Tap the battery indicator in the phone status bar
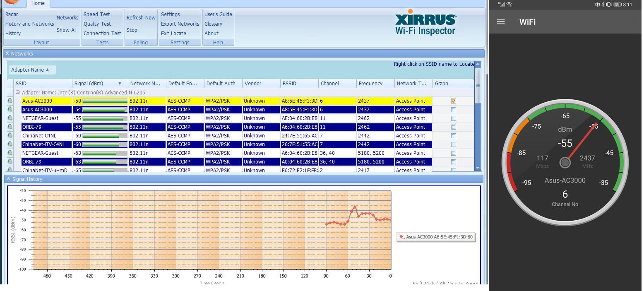The width and height of the screenshot is (644, 291). coord(618,5)
